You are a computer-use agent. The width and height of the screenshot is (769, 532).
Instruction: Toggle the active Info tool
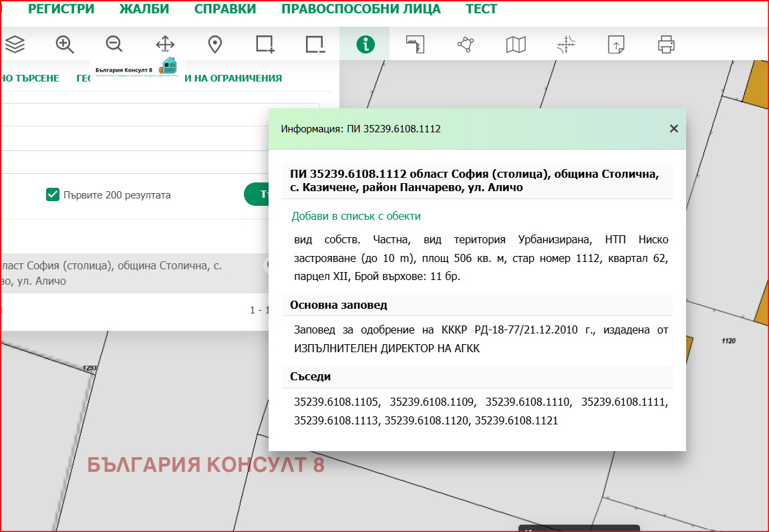[364, 44]
